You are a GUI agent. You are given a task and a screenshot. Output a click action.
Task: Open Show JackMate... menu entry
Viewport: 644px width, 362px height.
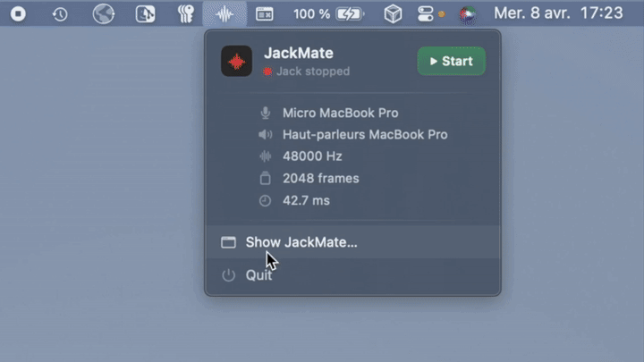(352, 242)
